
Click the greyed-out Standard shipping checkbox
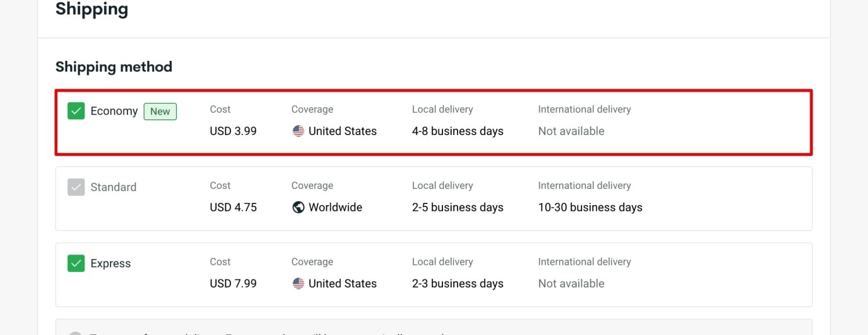tap(76, 187)
